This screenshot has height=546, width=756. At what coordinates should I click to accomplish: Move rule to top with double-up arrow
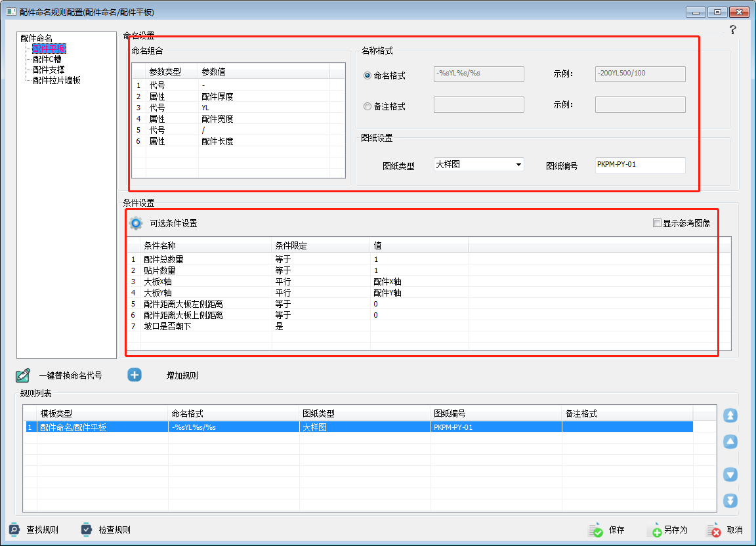click(730, 415)
